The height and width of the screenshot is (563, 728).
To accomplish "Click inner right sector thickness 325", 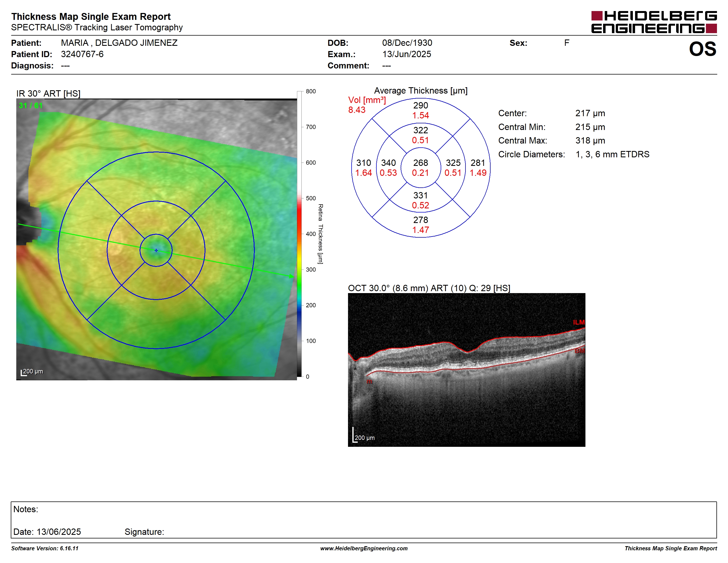I will coord(453,163).
